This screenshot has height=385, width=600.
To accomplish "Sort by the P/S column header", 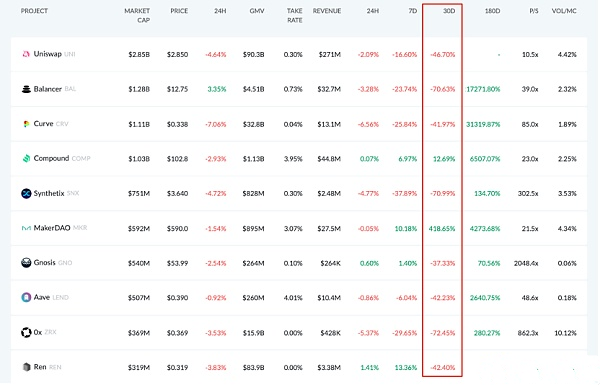I will (534, 11).
